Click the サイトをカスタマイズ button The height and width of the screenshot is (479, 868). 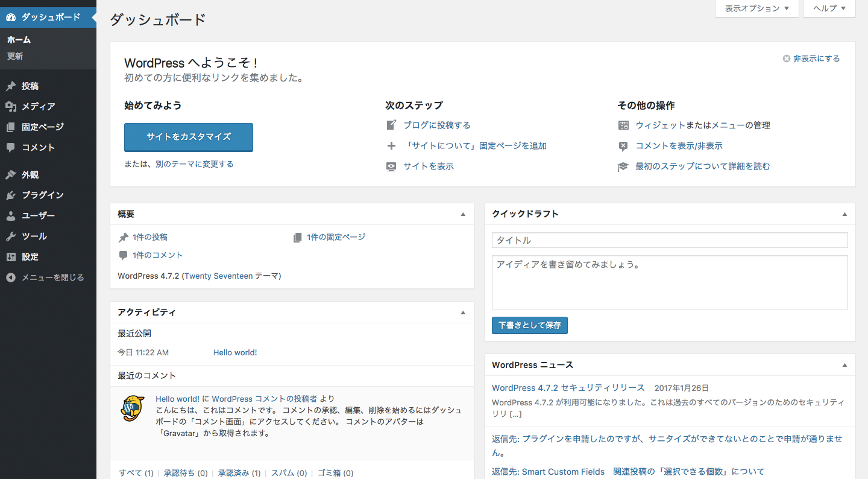189,137
